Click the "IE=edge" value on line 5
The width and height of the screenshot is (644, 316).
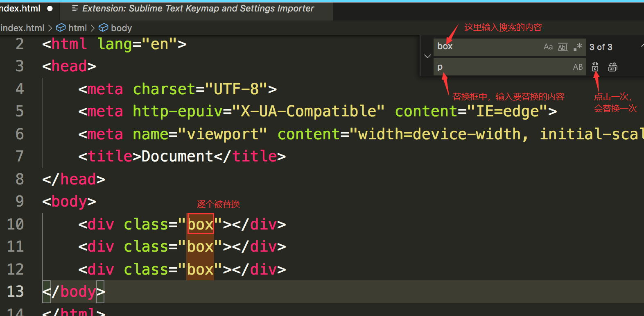(x=507, y=111)
